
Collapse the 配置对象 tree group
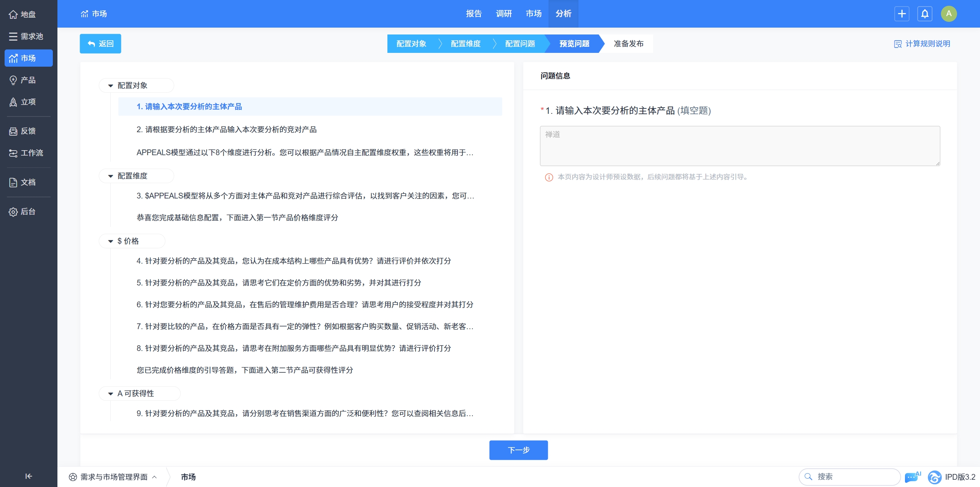(x=111, y=85)
